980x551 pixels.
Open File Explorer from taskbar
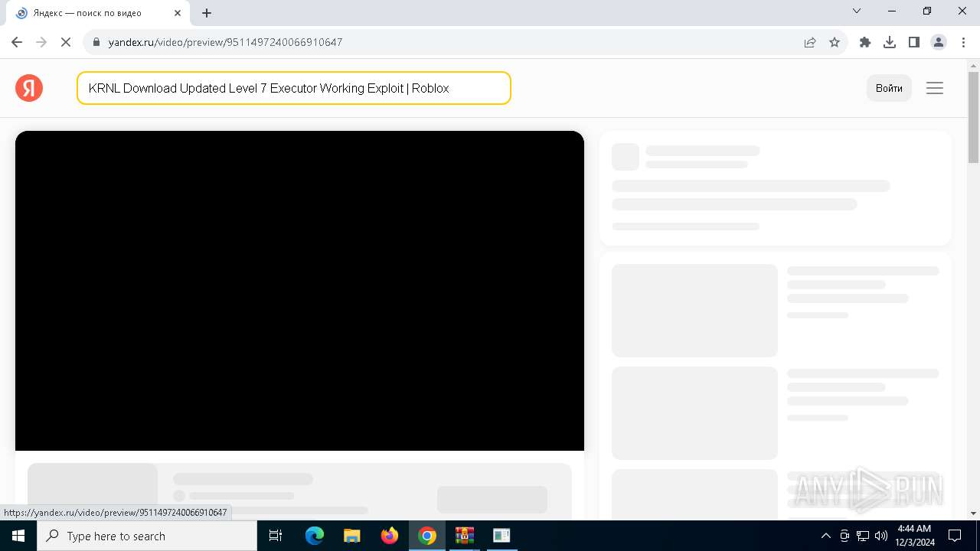352,536
